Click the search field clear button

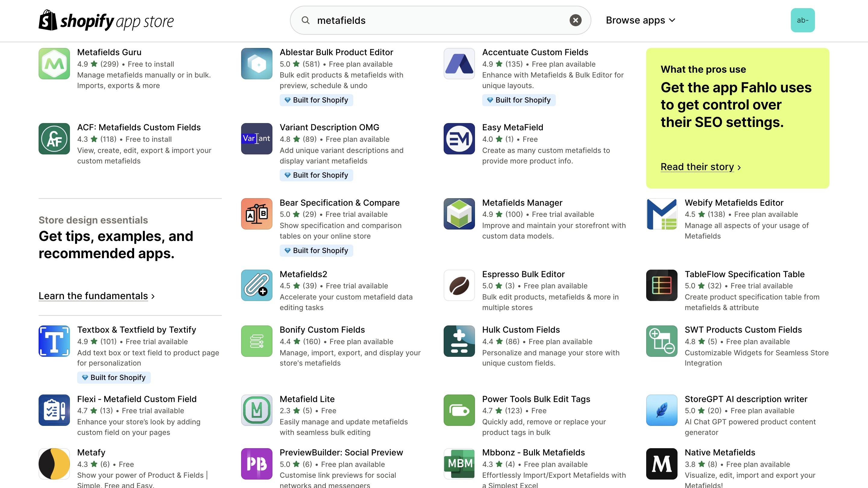point(575,20)
